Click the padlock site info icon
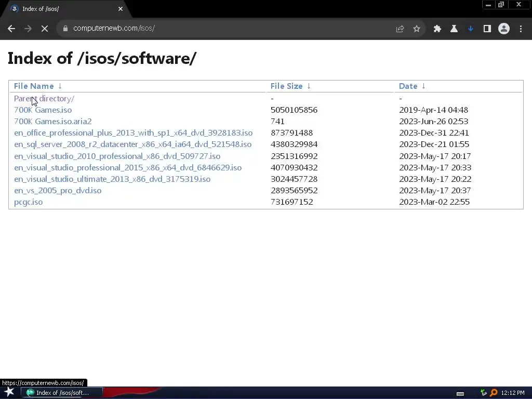 (65, 29)
